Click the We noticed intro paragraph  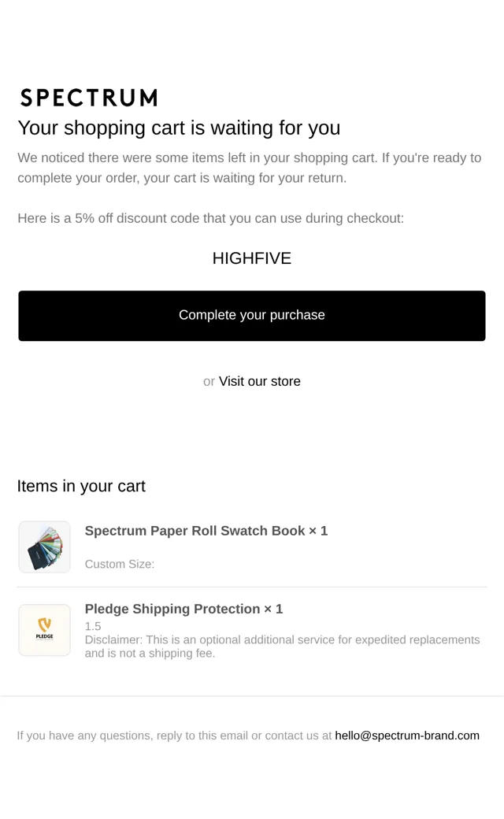[x=249, y=168]
